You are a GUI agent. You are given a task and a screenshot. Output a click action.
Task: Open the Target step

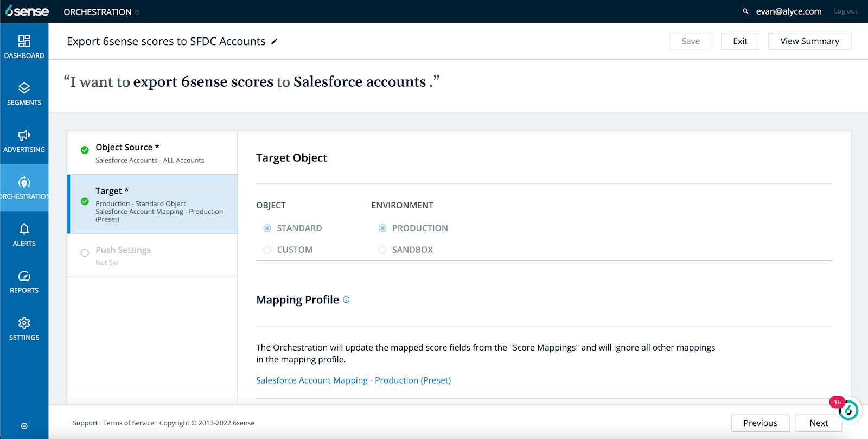(x=152, y=204)
